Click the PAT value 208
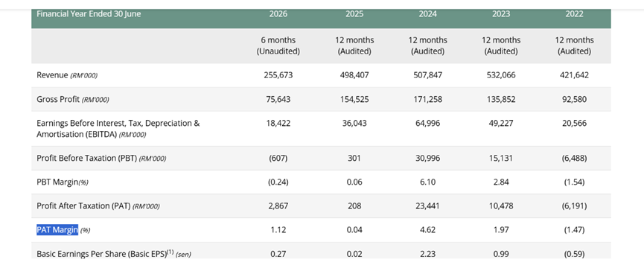The image size is (644, 271). (x=354, y=206)
